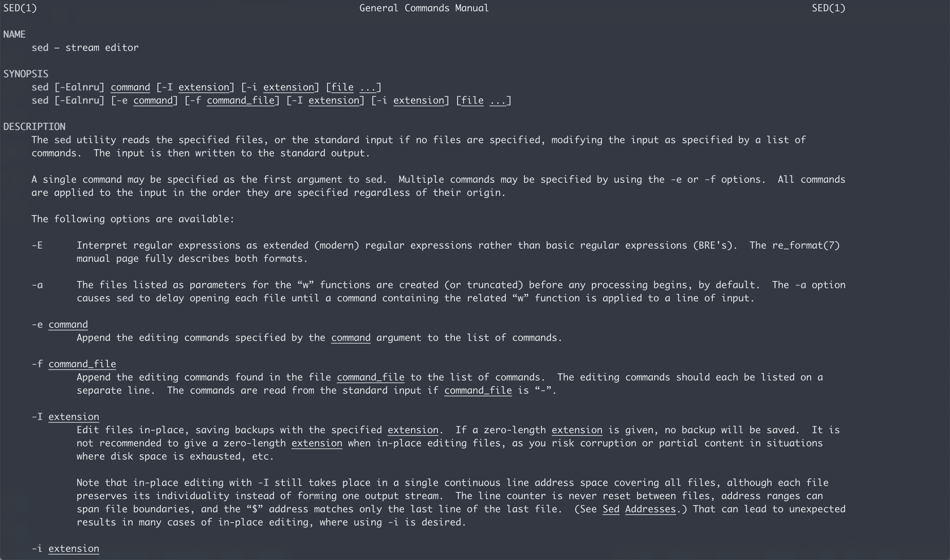Click General Commands Manual header title
Image resolution: width=950 pixels, height=560 pixels.
click(424, 8)
